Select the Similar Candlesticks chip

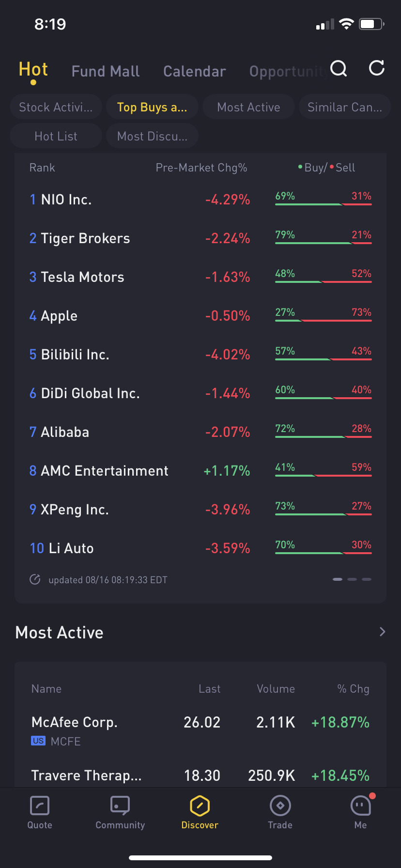345,107
